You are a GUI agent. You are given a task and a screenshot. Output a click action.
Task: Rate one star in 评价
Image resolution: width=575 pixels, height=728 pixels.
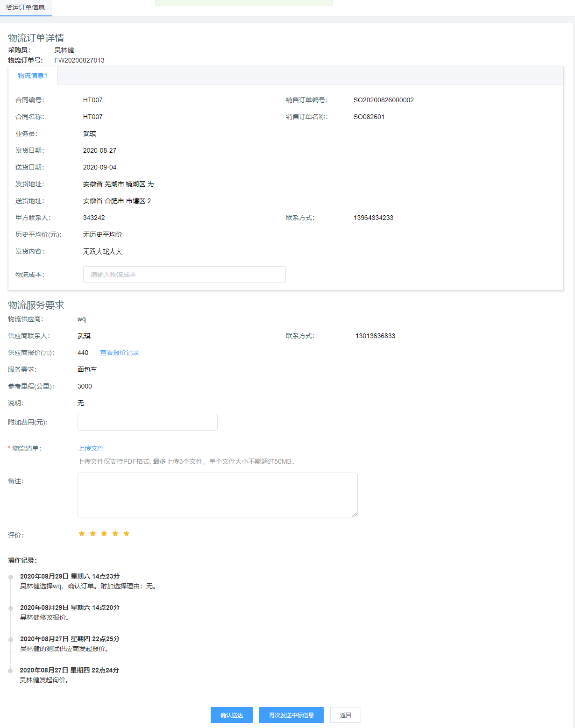tap(82, 534)
